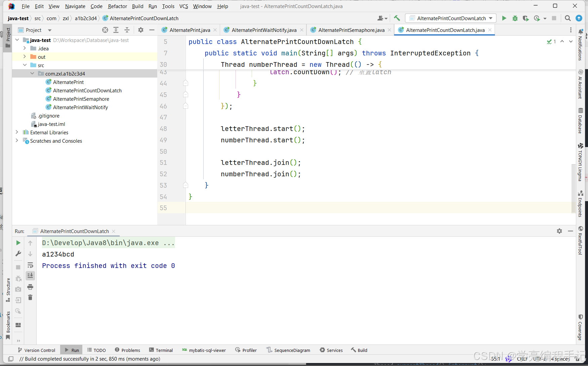
Task: Start debugging with the bug icon
Action: tap(515, 18)
